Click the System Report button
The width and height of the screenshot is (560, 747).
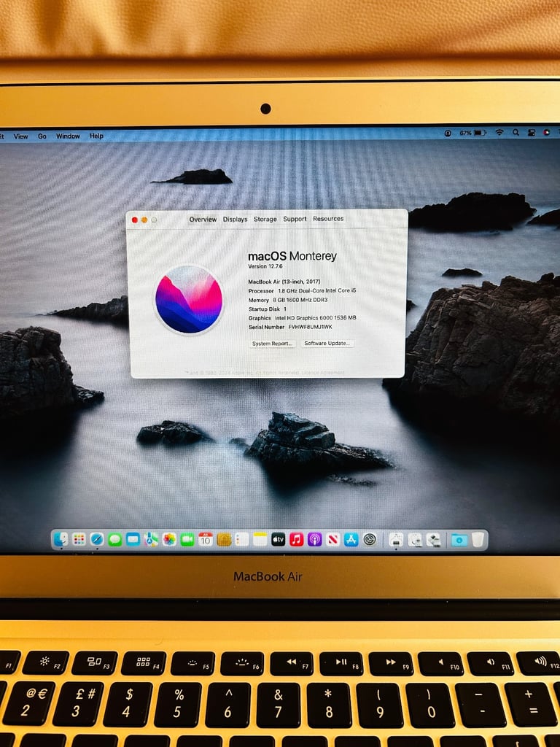click(x=272, y=344)
